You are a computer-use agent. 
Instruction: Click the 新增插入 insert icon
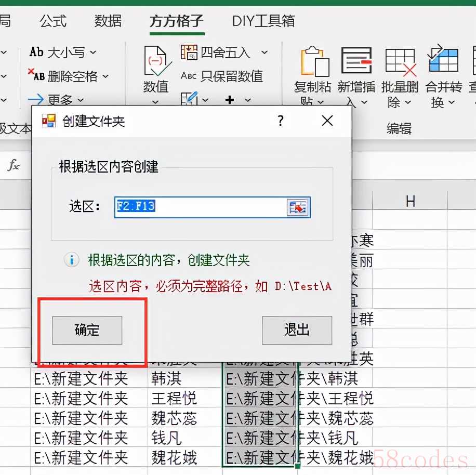coord(356,61)
